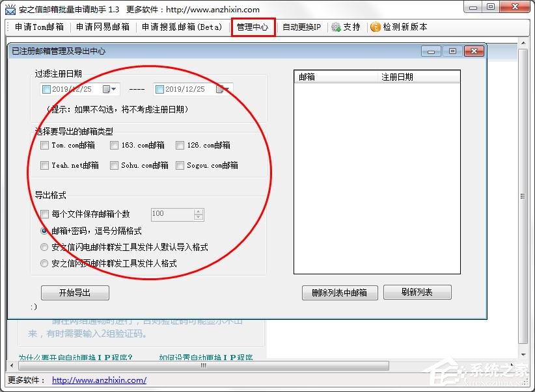Enable the start date filter checkbox
535x392 pixels.
pos(46,89)
